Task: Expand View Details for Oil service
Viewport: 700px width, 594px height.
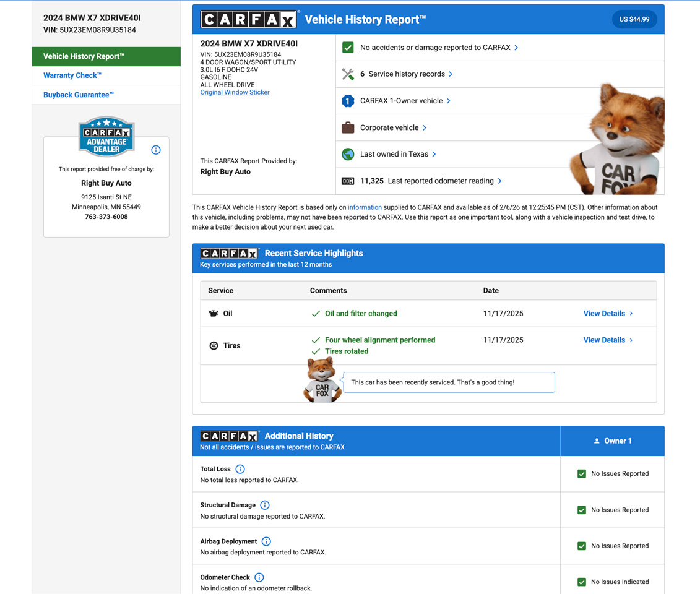Action: (608, 314)
